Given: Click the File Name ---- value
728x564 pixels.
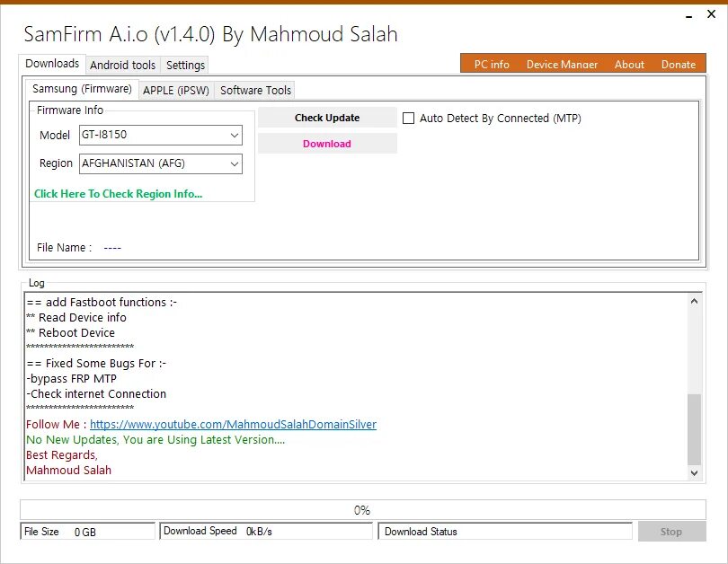Looking at the screenshot, I should point(112,248).
